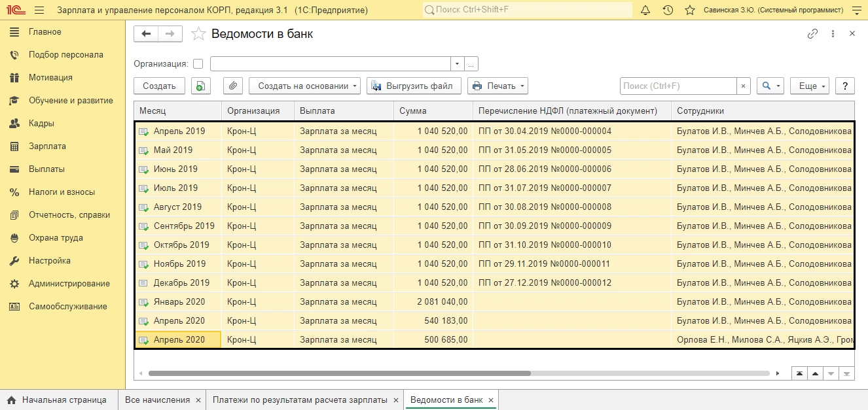This screenshot has width=868, height=410.
Task: Select the Декабрь 2019 row
Action: (x=494, y=282)
